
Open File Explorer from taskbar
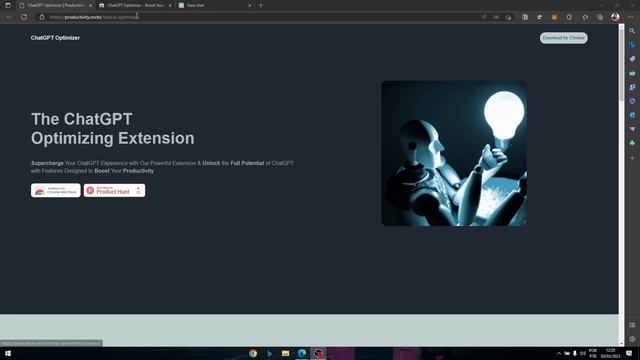286,353
